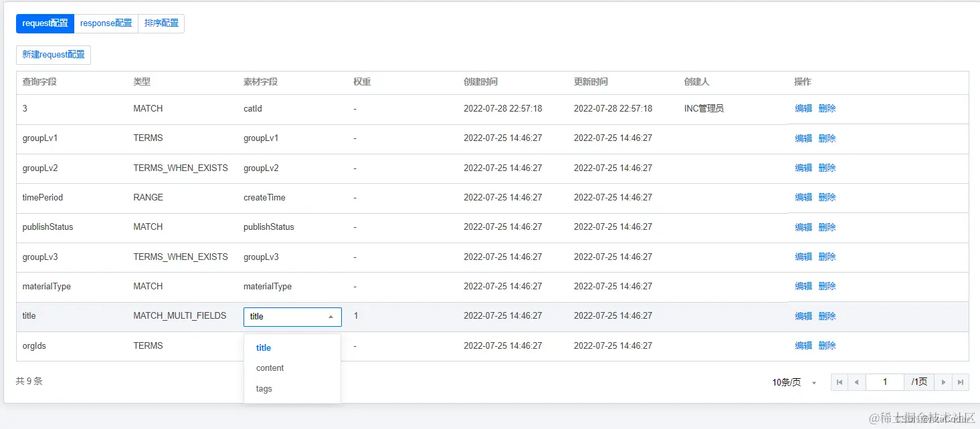Go to previous page arrow
The image size is (980, 429).
(857, 382)
